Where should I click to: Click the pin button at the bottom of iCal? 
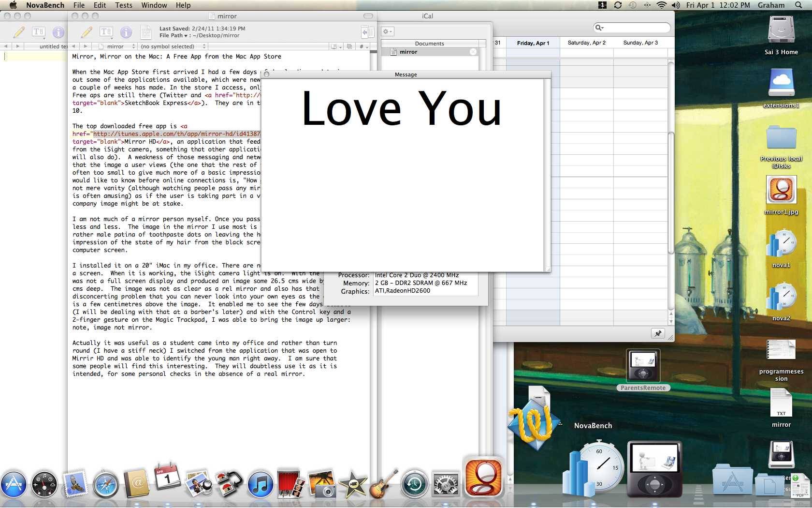click(x=658, y=333)
